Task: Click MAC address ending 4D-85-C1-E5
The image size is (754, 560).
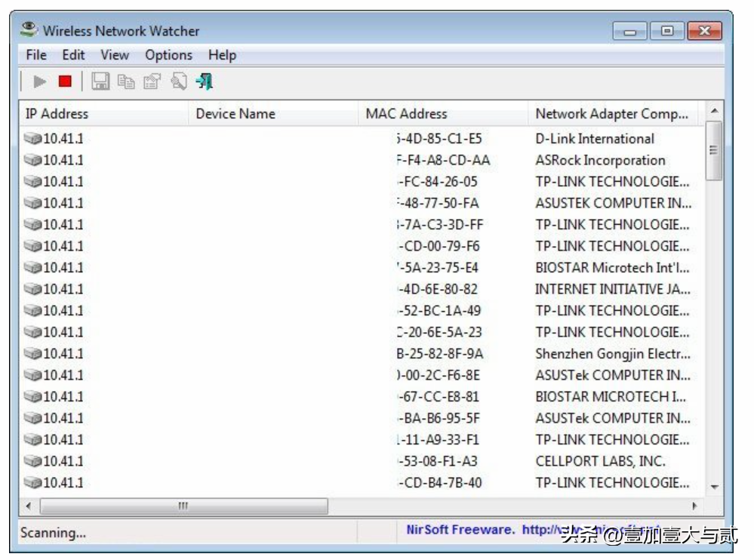Action: pyautogui.click(x=439, y=138)
